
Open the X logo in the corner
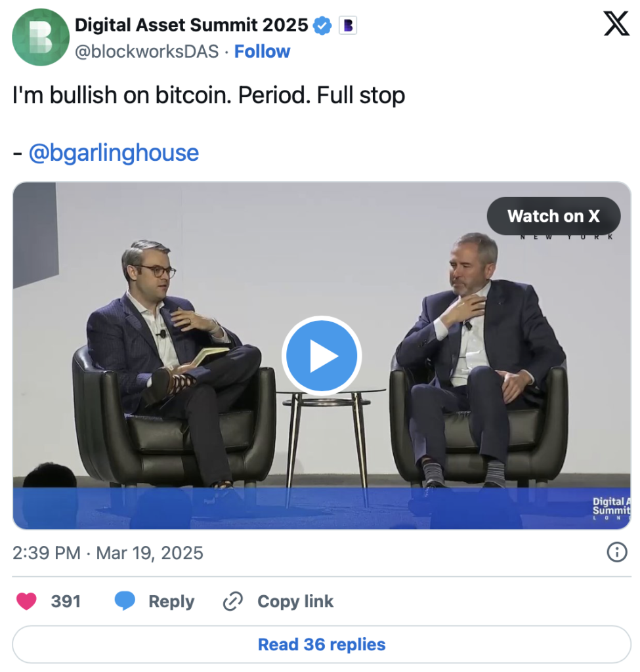615,26
